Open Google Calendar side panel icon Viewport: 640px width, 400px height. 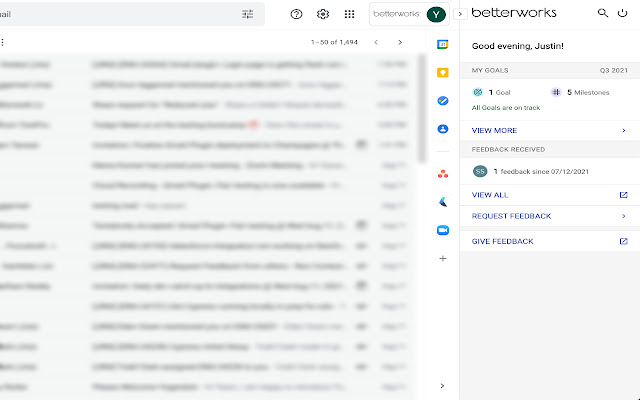(443, 44)
